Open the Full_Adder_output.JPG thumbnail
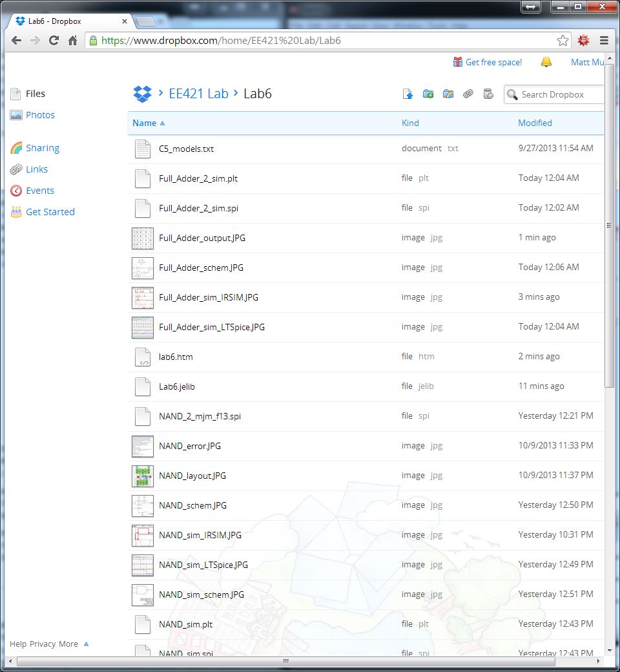 tap(142, 238)
